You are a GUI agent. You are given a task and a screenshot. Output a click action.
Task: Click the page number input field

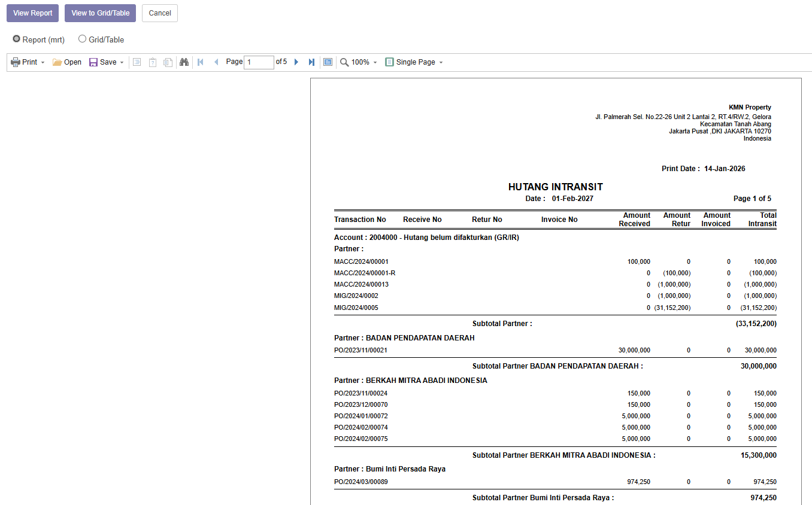point(259,62)
